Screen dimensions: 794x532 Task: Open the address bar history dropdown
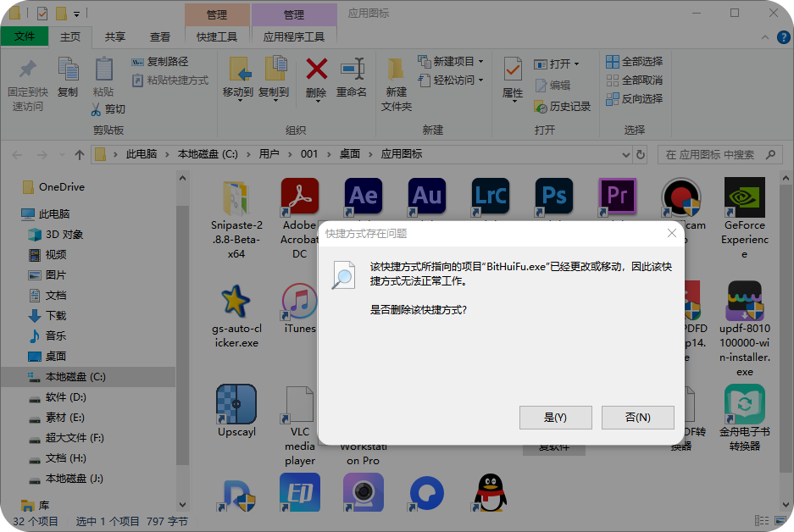(626, 154)
